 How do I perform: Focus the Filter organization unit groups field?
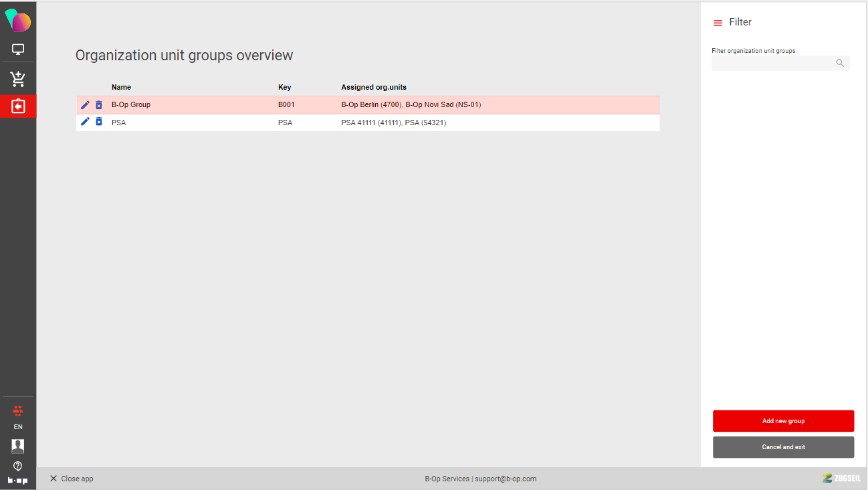(x=772, y=64)
